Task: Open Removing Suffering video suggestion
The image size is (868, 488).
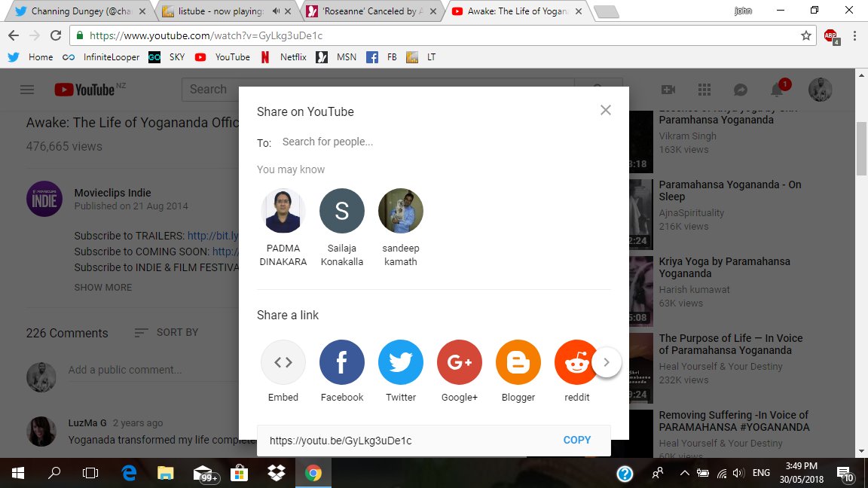Action: click(733, 421)
